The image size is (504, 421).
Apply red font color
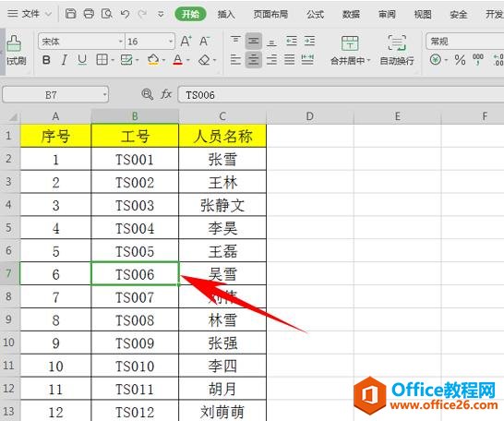[x=177, y=60]
